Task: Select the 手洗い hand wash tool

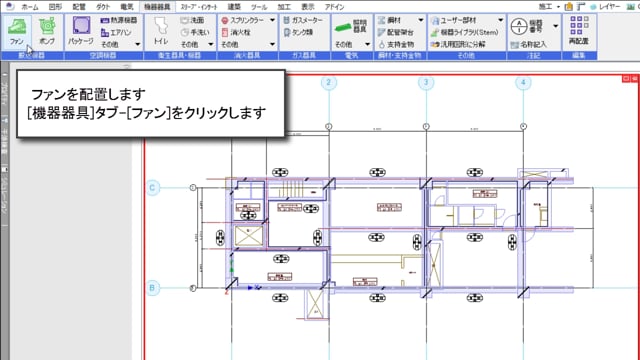Action: point(195,32)
